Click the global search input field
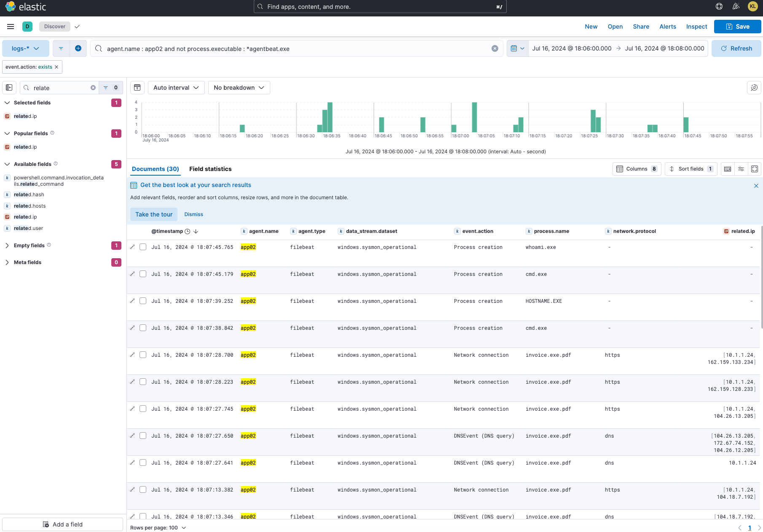Screen dimensions: 763x532 [x=380, y=7]
